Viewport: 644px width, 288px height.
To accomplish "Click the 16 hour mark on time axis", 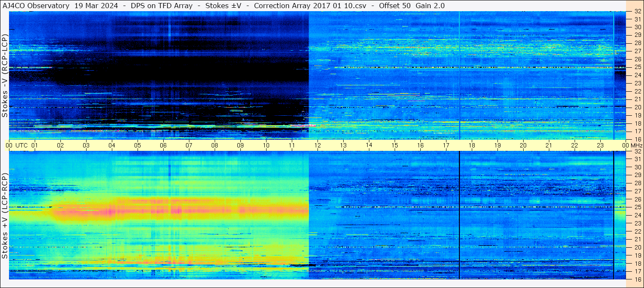I will (x=420, y=145).
